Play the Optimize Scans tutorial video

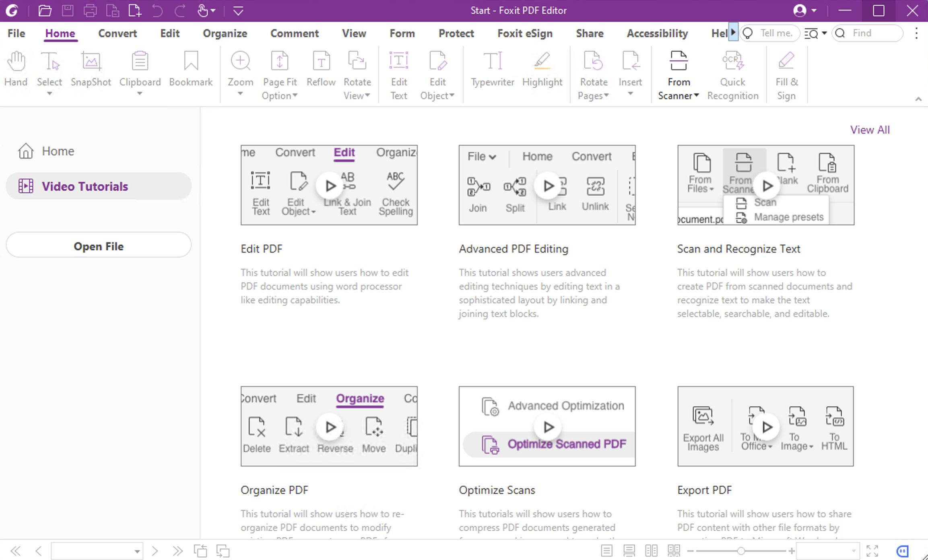pos(548,426)
